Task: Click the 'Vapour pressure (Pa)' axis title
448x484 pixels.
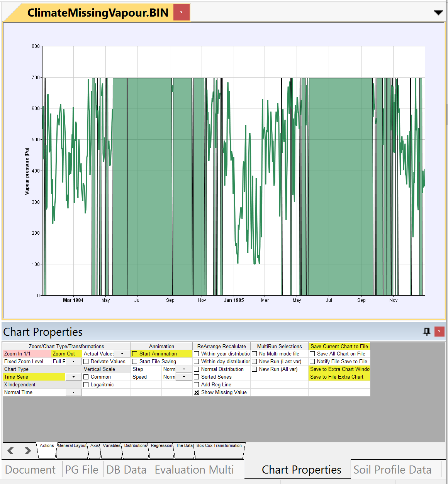Action: 27,171
